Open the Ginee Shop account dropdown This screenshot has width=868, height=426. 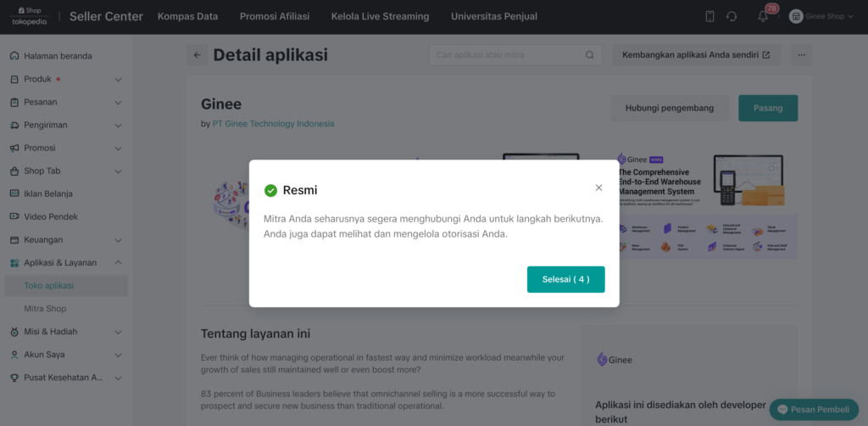click(x=821, y=17)
